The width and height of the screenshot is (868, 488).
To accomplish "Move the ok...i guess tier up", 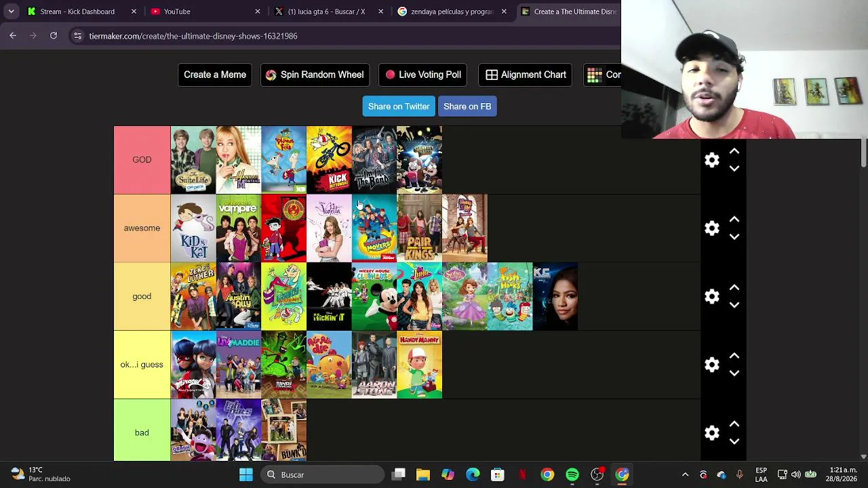I will click(x=734, y=357).
